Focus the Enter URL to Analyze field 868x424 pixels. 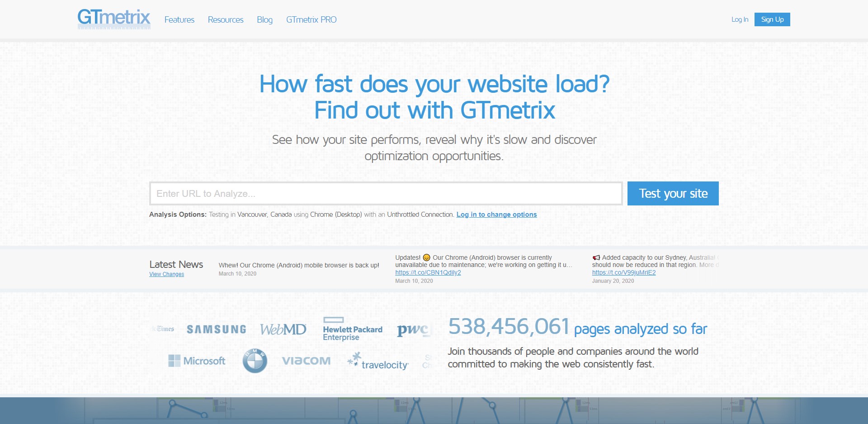(x=386, y=194)
